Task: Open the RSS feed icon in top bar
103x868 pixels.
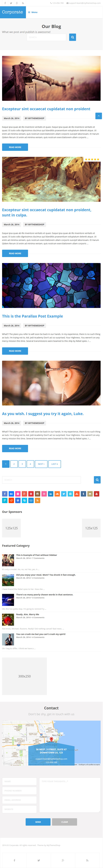Action: tap(23, 3)
